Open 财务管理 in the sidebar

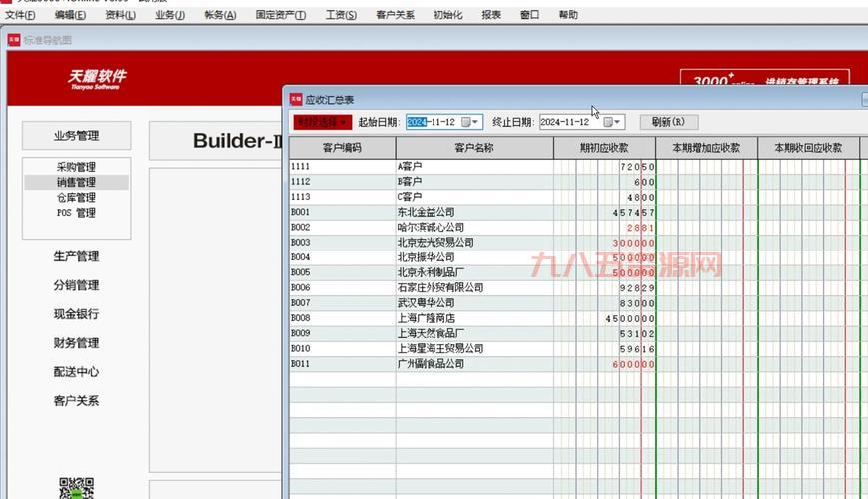(76, 343)
